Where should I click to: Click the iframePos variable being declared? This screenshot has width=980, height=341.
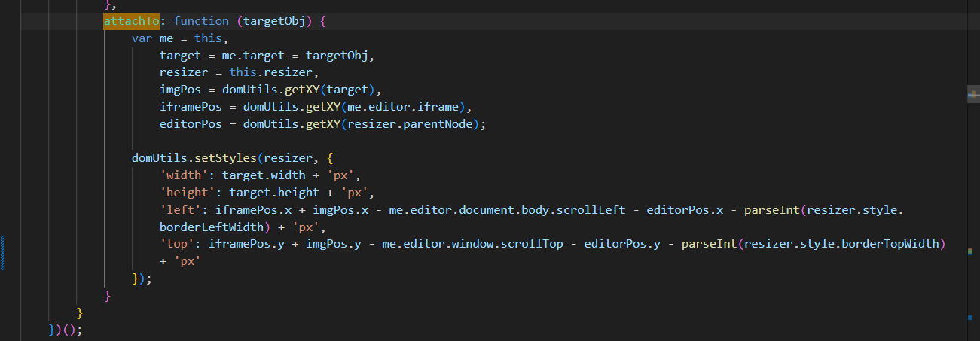pyautogui.click(x=191, y=108)
